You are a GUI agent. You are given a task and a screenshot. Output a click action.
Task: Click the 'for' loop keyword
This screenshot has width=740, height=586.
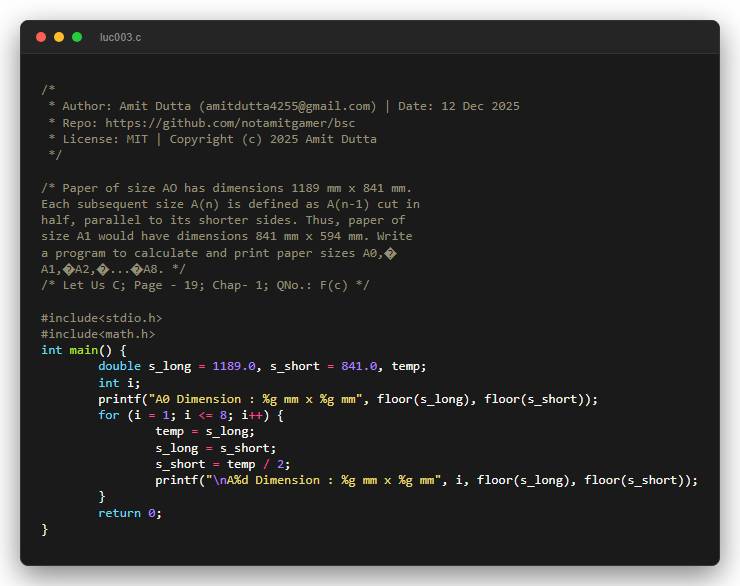point(109,415)
